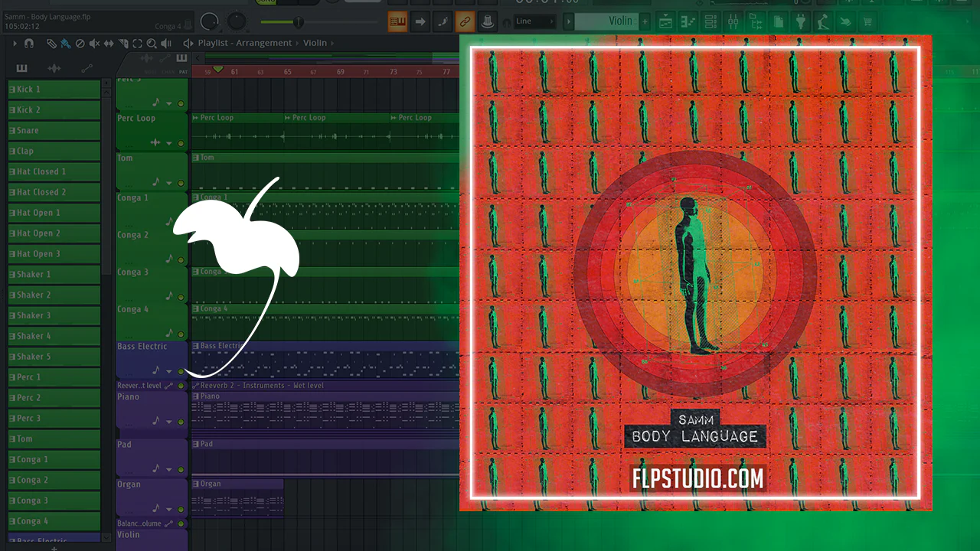Toggle typing keyboard to piano icon

[397, 21]
